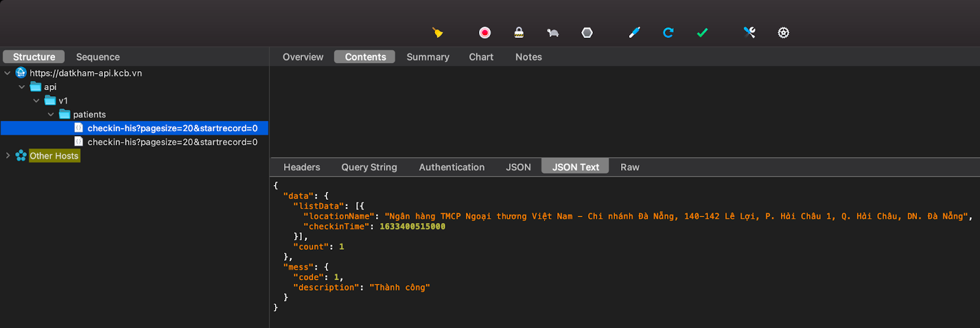Switch to the Structure view

34,57
